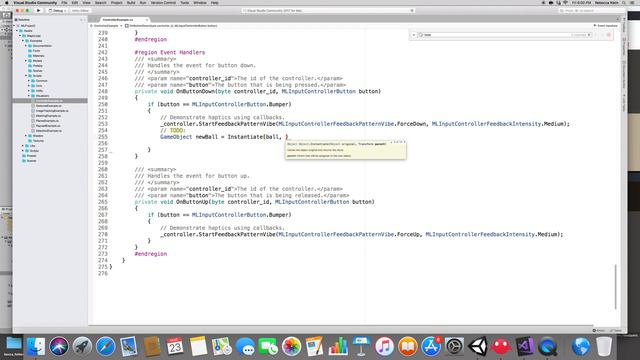Open the View menu
The width and height of the screenshot is (640, 360).
(x=87, y=2)
